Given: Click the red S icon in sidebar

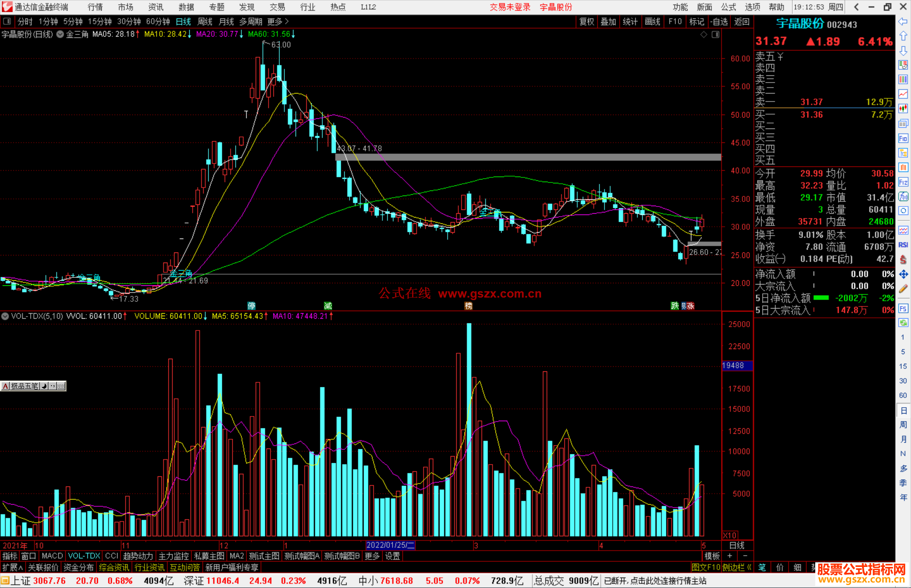Looking at the screenshot, I should tap(903, 260).
